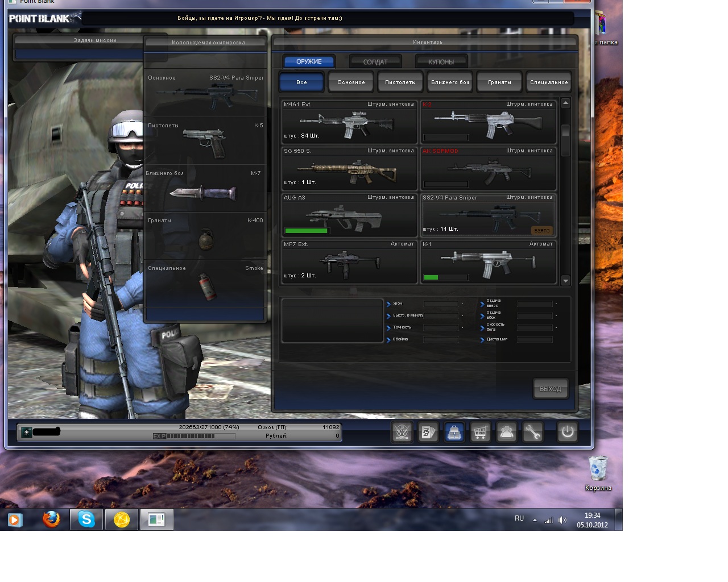Open settings via the wrench icon
728x582 pixels.
click(533, 433)
